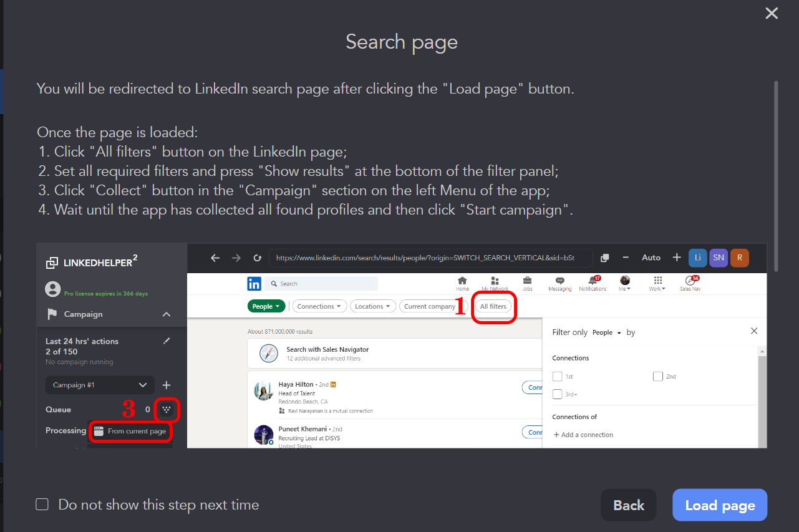This screenshot has width=799, height=532.
Task: Open the Me menu on LinkedIn
Action: pyautogui.click(x=624, y=283)
